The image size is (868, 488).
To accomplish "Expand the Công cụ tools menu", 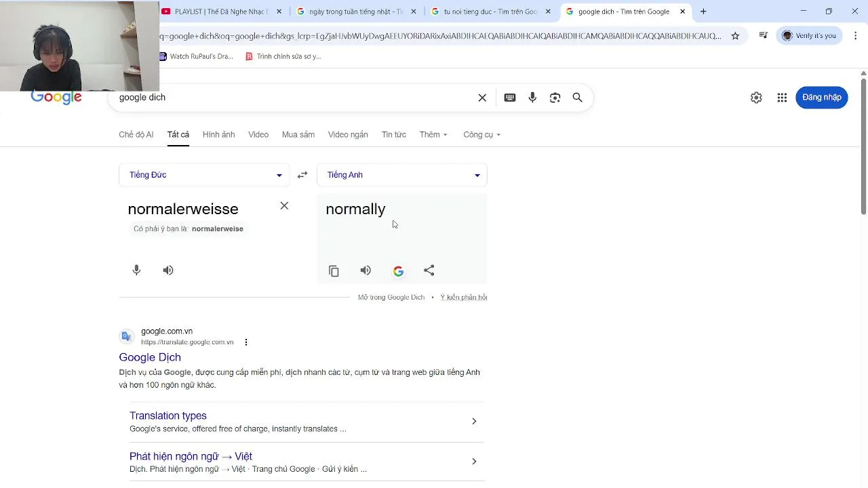I will click(x=481, y=135).
